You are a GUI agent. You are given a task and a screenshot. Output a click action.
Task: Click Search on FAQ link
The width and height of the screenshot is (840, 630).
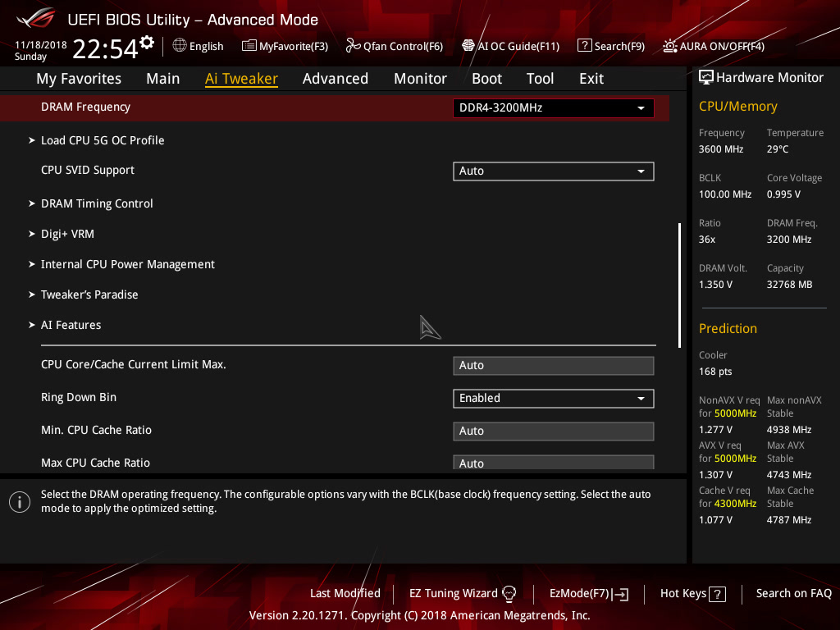tap(794, 594)
